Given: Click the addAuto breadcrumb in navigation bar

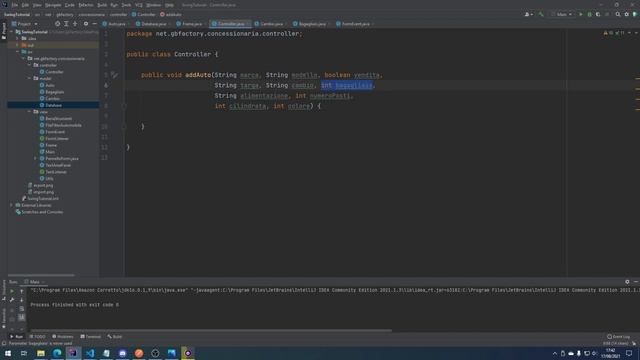Looking at the screenshot, I should pos(171,15).
